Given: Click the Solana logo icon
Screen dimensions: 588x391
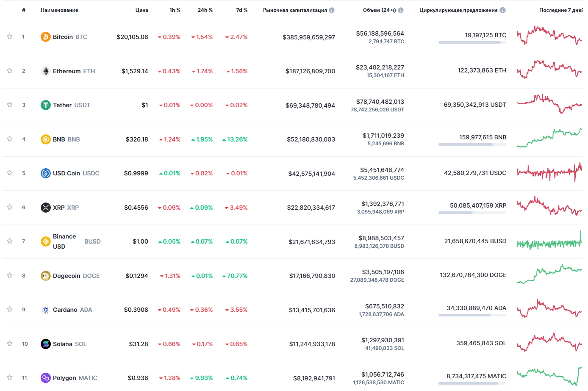Looking at the screenshot, I should click(45, 344).
